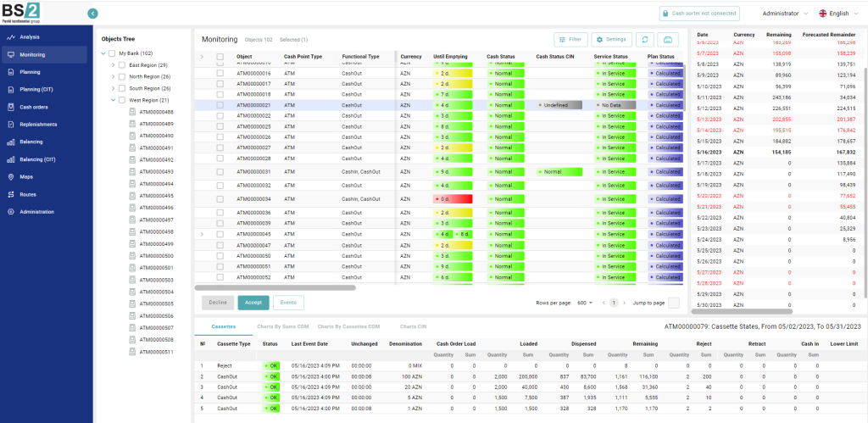Check the North Region (26) checkbox

coord(122,77)
